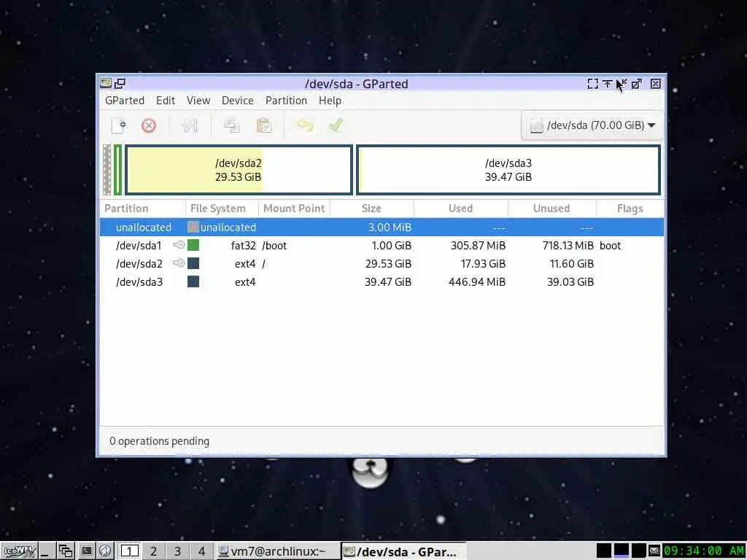
Task: Switch to workspace 2
Action: coord(153,551)
